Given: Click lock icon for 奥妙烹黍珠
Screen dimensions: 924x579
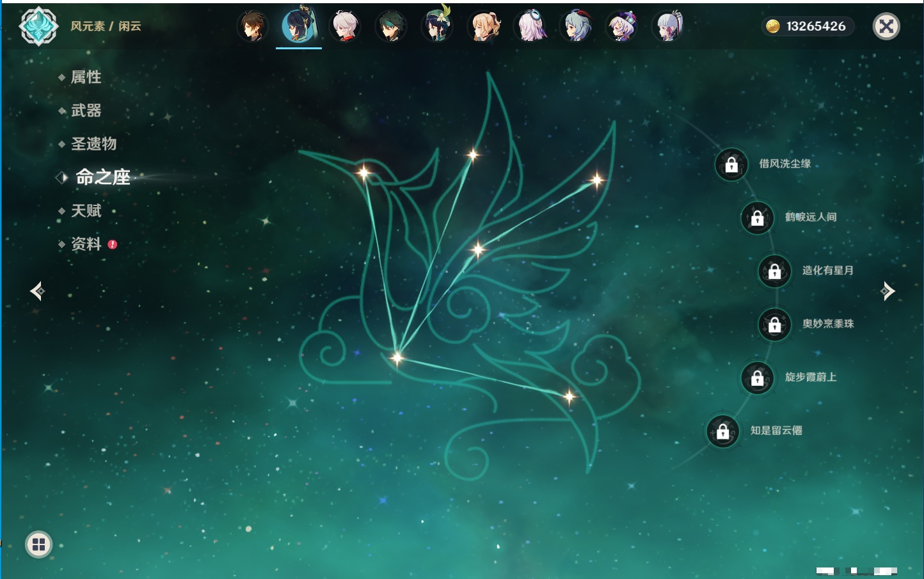Looking at the screenshot, I should coord(775,324).
